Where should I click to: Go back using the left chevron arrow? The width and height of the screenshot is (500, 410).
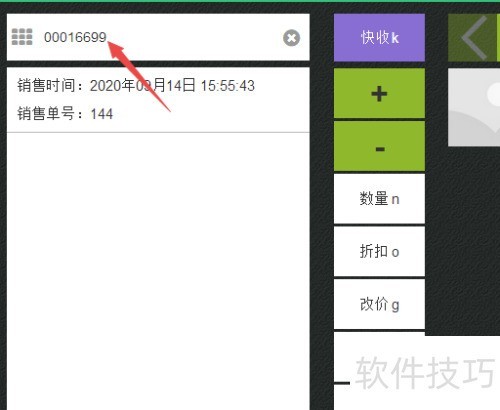point(473,38)
